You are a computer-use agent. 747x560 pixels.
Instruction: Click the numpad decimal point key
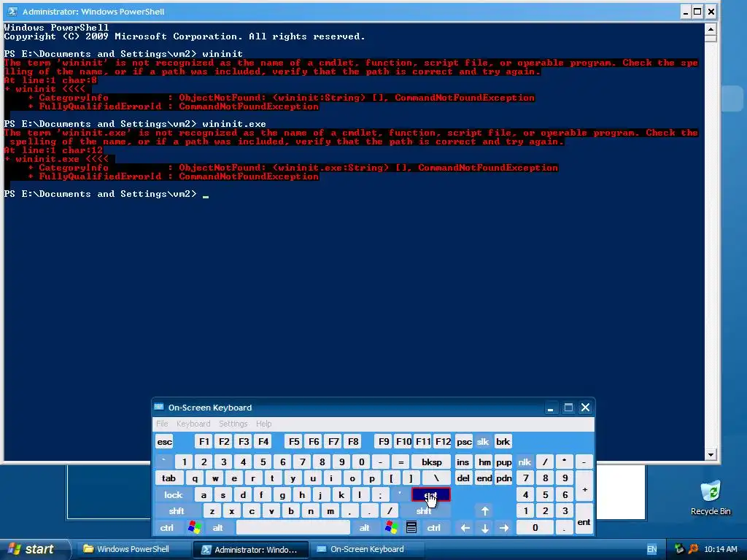pyautogui.click(x=564, y=528)
